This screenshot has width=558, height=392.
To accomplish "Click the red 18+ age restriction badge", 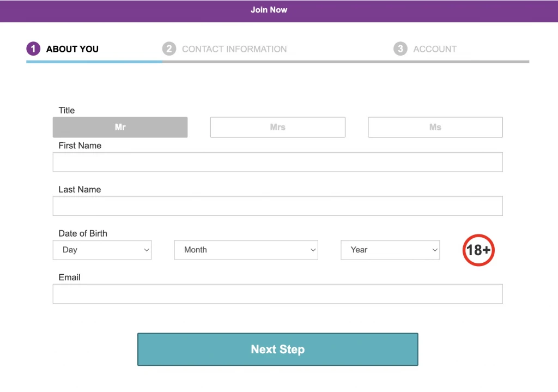I will (x=478, y=250).
